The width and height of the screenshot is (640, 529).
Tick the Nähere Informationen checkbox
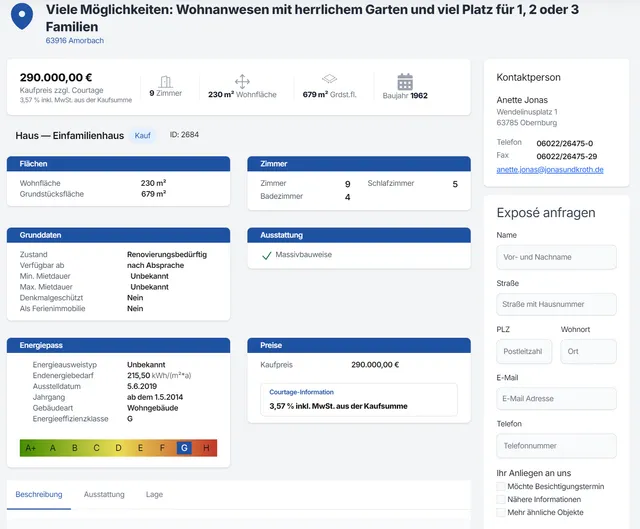click(500, 499)
